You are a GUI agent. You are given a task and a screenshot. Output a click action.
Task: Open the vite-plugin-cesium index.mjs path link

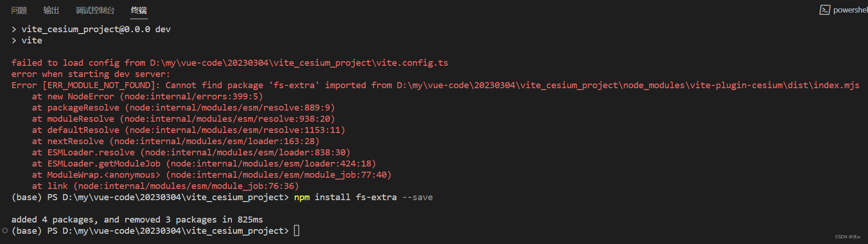628,85
